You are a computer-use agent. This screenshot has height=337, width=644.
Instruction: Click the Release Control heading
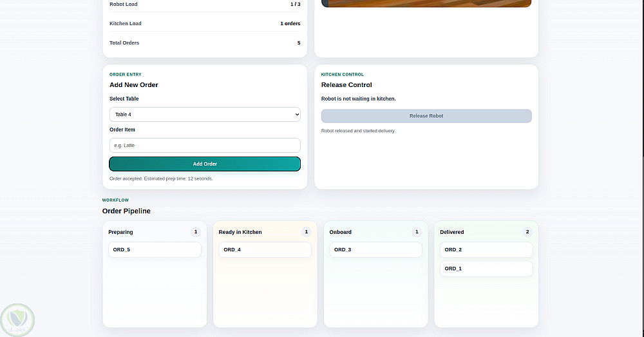point(346,85)
